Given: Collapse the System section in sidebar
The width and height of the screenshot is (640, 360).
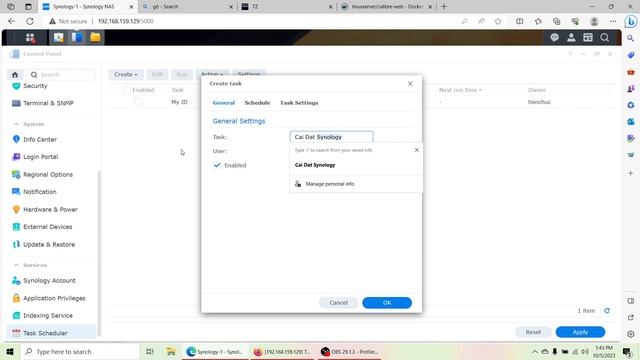Looking at the screenshot, I should coord(16,124).
